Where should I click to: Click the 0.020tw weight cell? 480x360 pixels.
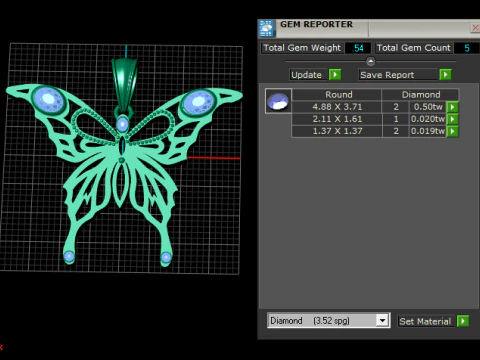coord(428,119)
